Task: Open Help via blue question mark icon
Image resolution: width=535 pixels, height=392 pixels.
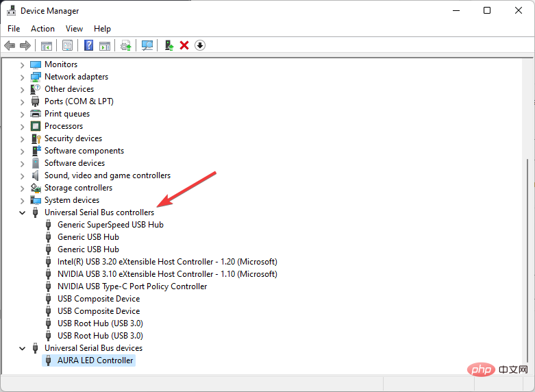Action: pyautogui.click(x=88, y=45)
